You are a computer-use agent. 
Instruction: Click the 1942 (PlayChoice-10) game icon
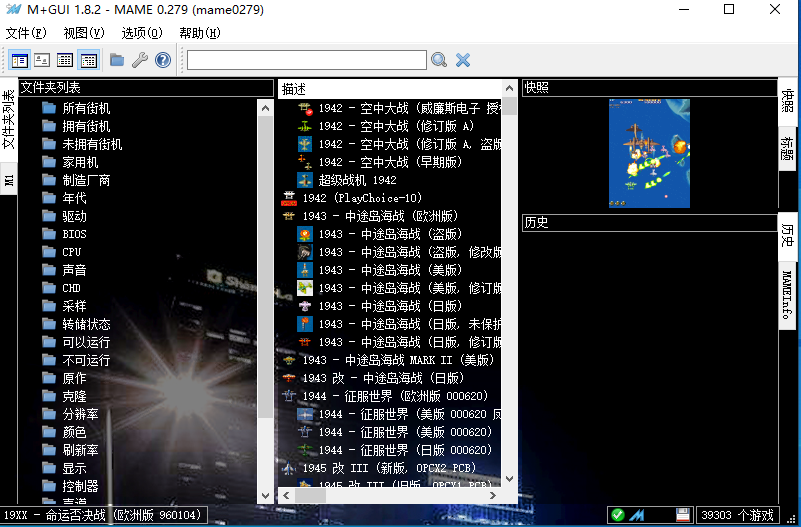[x=289, y=198]
